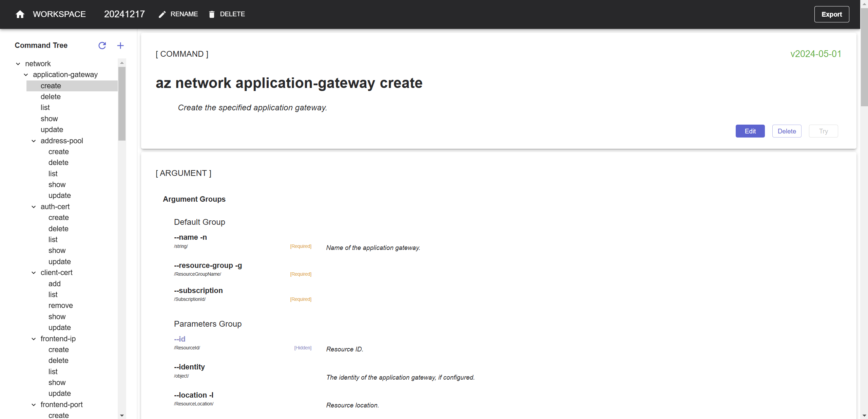Collapse the address-pool group
The width and height of the screenshot is (868, 419).
click(34, 141)
